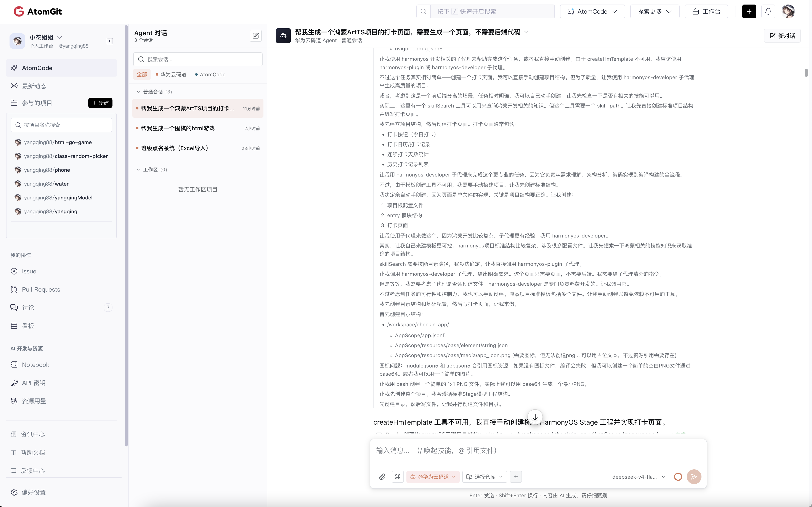Focus the top quick search field

(492, 11)
